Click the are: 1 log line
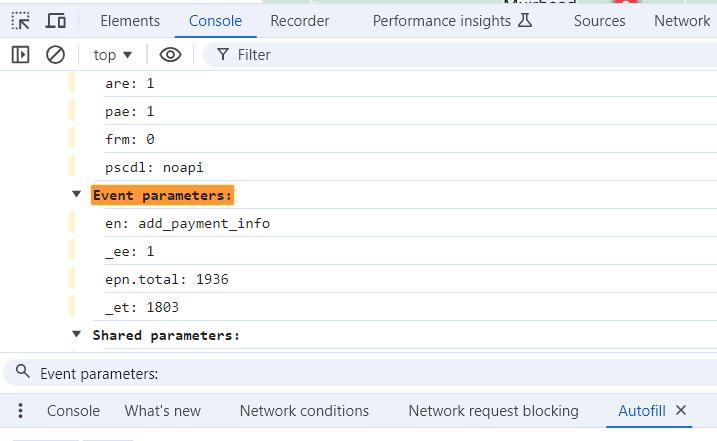This screenshot has height=441, width=717. point(129,83)
